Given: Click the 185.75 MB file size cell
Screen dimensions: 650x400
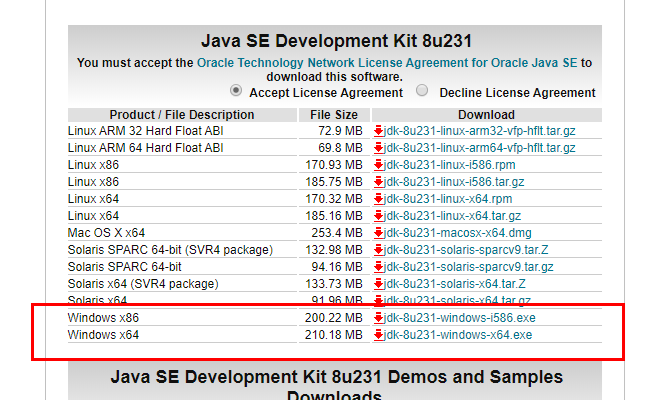Looking at the screenshot, I should pyautogui.click(x=334, y=182).
